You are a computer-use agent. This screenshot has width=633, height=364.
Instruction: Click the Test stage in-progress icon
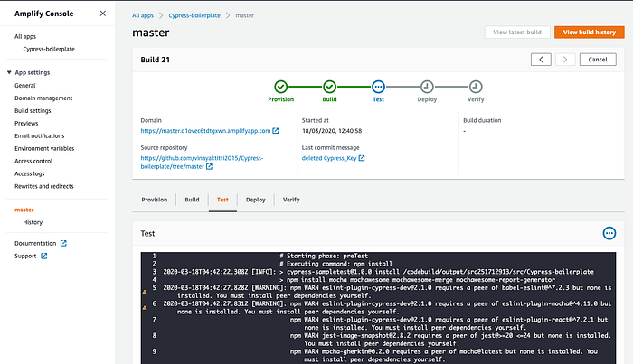coord(378,87)
